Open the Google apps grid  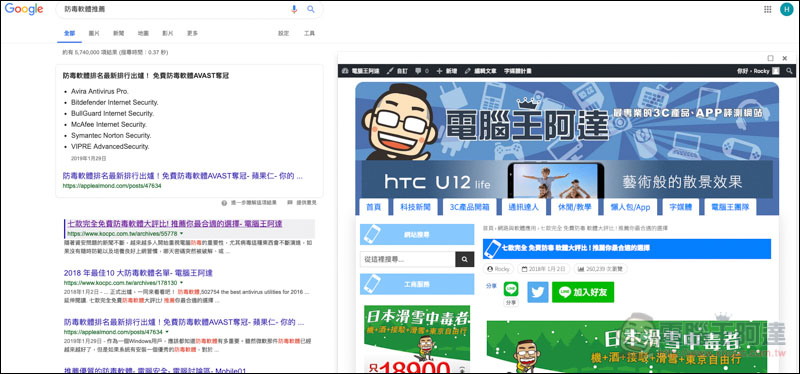[x=767, y=9]
